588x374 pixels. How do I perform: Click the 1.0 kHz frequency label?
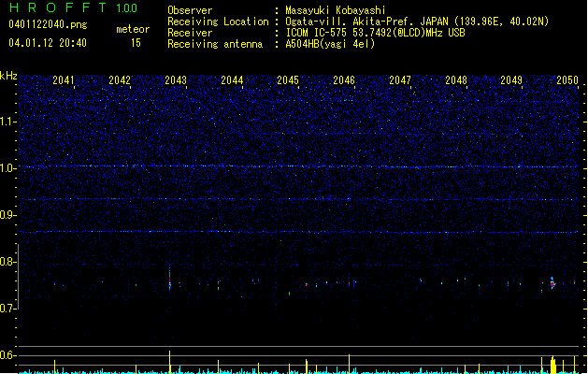coord(7,168)
